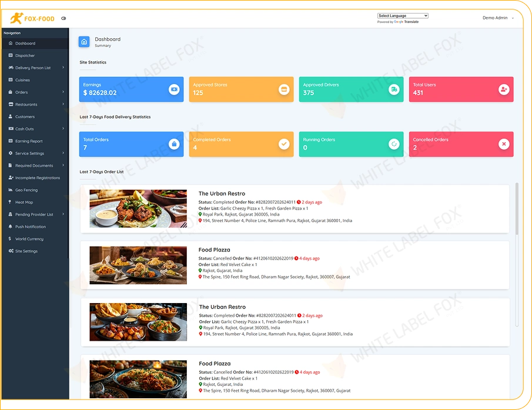Click Total Users add-user icon
This screenshot has width=532, height=410.
point(504,89)
